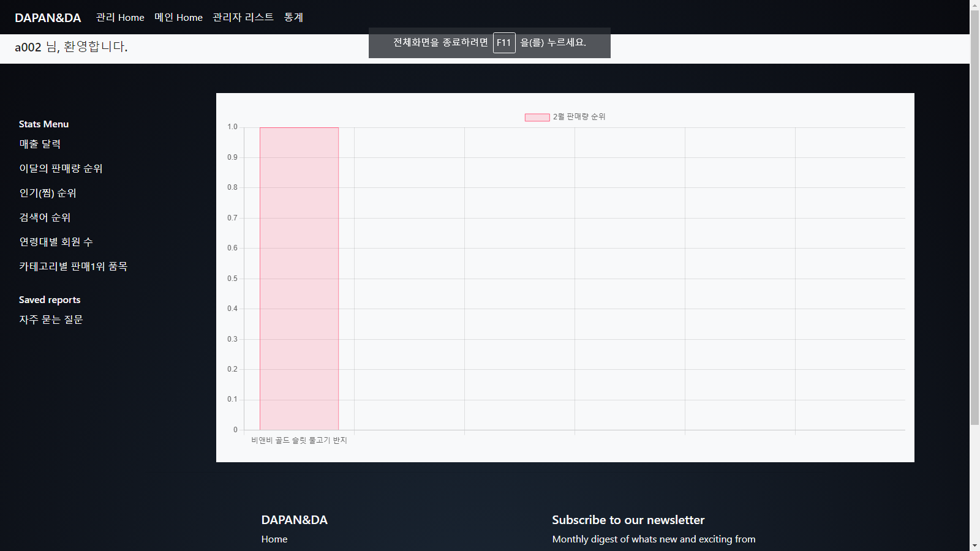Click the 비앤비 골드 슬릿 물고기 반지 axis label

299,440
